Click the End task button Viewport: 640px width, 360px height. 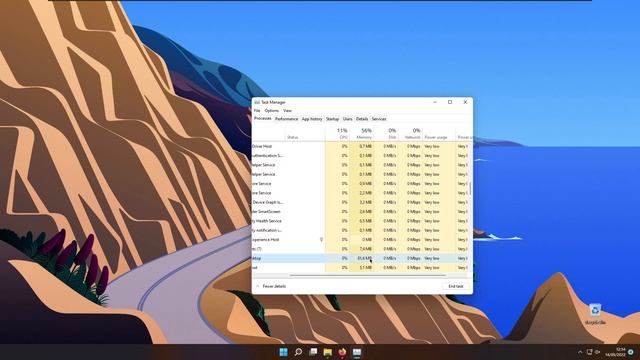pos(456,286)
